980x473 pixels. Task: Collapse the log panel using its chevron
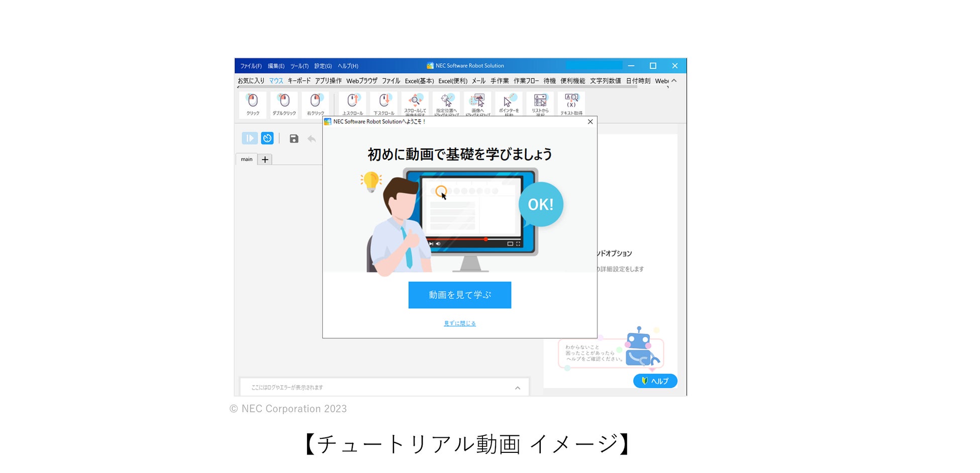pos(518,388)
